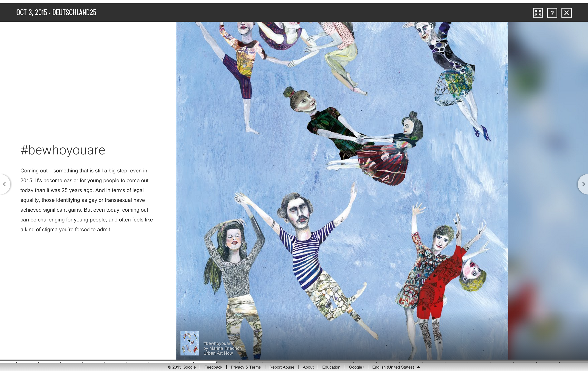Image resolution: width=588 pixels, height=371 pixels.
Task: Open help via the question mark icon
Action: 552,13
